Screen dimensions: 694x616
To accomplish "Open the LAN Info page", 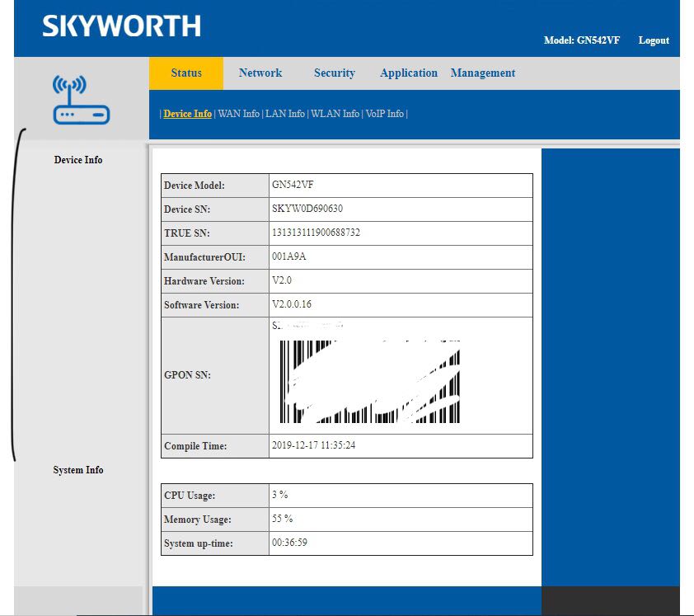I will coord(285,114).
